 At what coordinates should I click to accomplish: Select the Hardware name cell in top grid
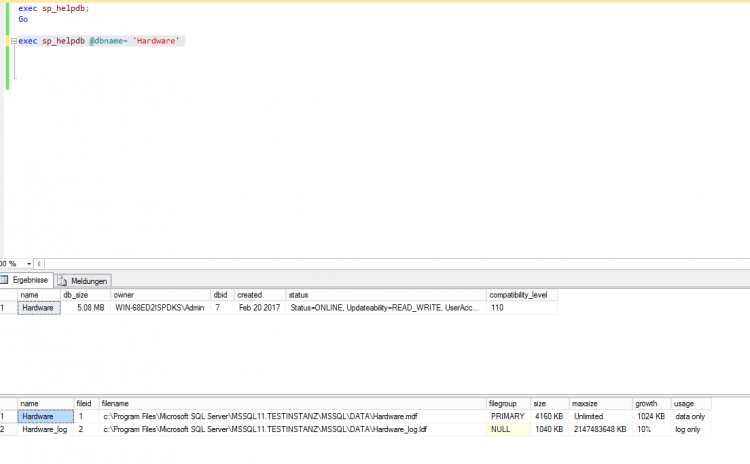38,308
